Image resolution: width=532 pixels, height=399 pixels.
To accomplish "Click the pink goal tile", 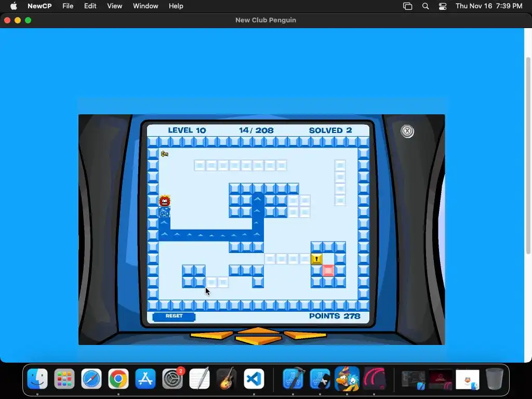I will point(328,270).
